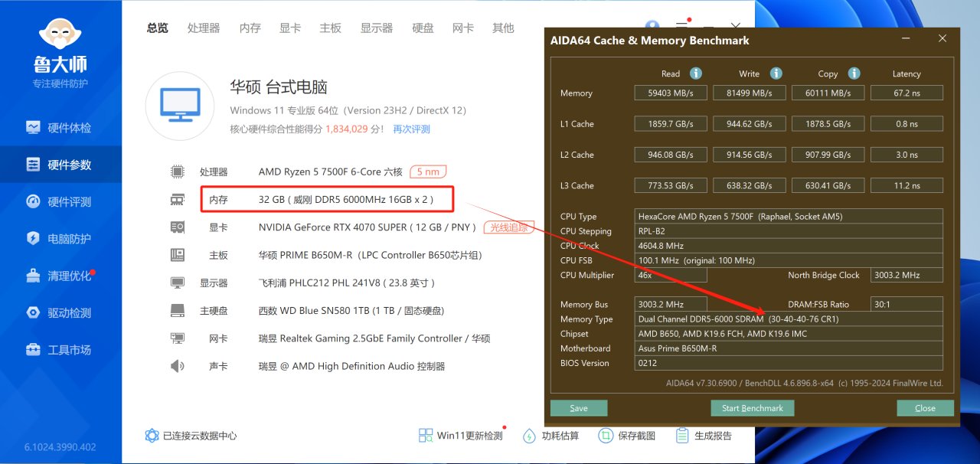Switch to the 处理器 tab
The height and width of the screenshot is (464, 980).
pos(204,28)
